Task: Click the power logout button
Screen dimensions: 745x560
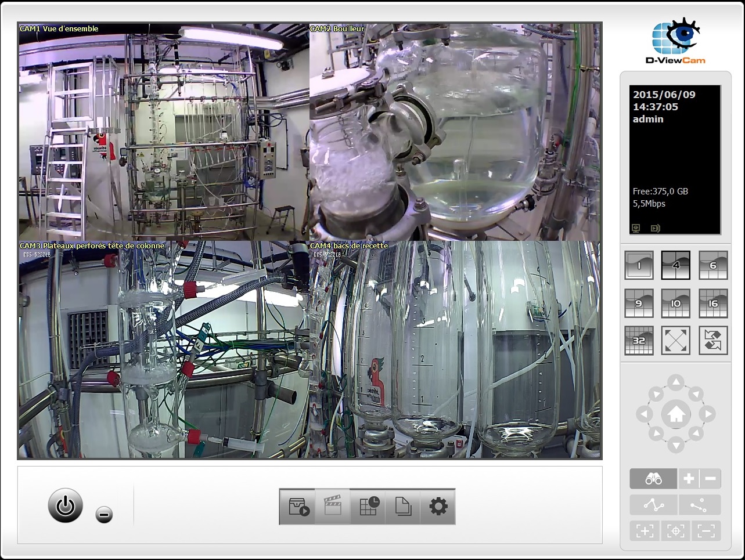Action: (65, 505)
